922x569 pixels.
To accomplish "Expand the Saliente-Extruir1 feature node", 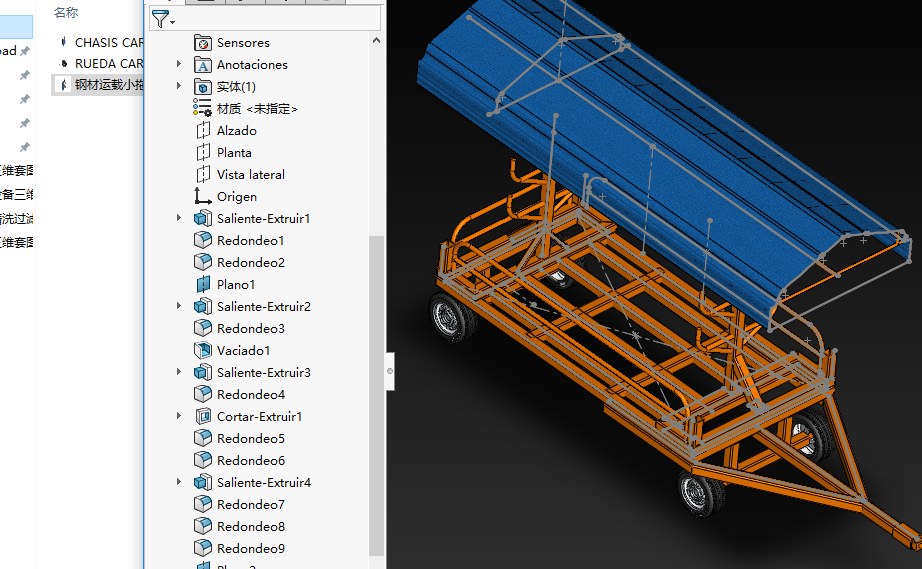I will coord(179,217).
